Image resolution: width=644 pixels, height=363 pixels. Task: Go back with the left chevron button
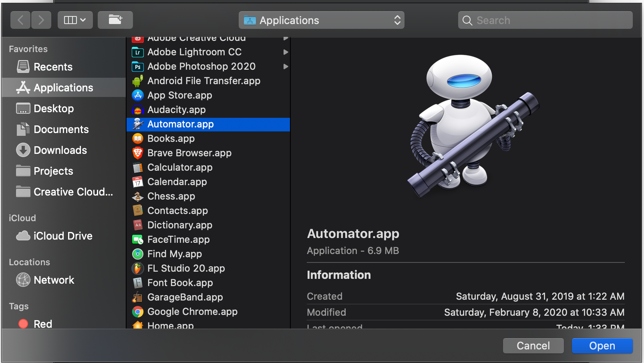coord(21,20)
